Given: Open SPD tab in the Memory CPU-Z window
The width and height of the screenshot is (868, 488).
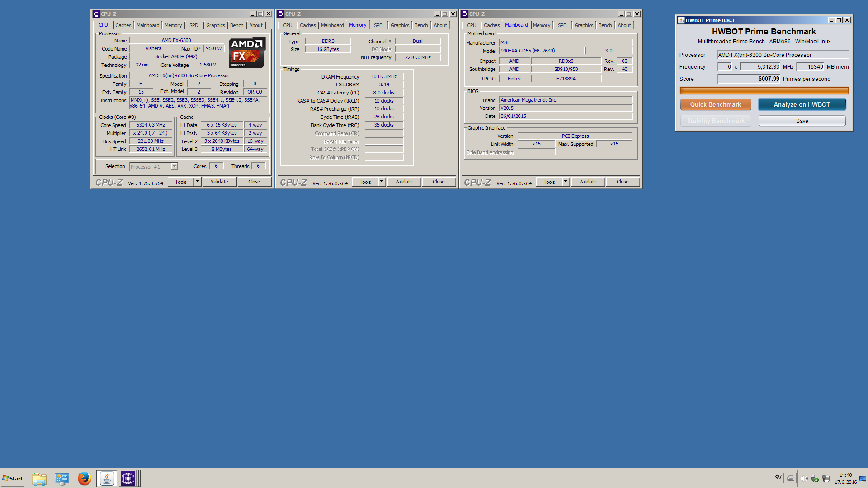Looking at the screenshot, I should (x=378, y=25).
